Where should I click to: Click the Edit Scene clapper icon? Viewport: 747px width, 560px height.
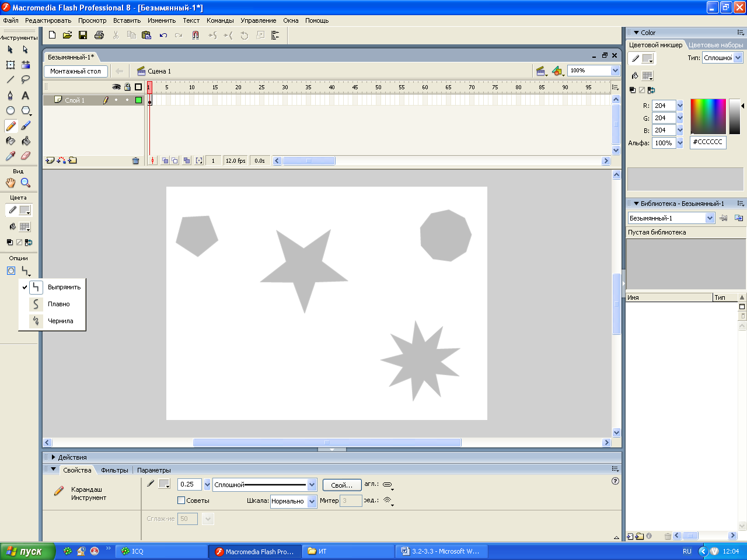pos(540,71)
